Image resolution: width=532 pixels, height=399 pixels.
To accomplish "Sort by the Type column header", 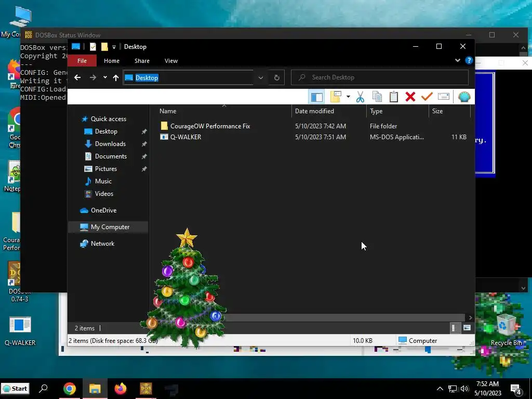I will tap(397, 111).
